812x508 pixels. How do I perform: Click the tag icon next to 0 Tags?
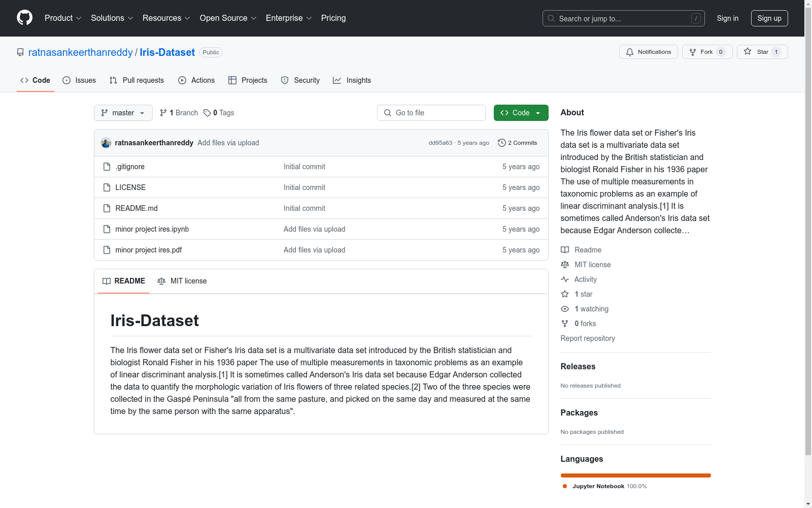tap(207, 113)
